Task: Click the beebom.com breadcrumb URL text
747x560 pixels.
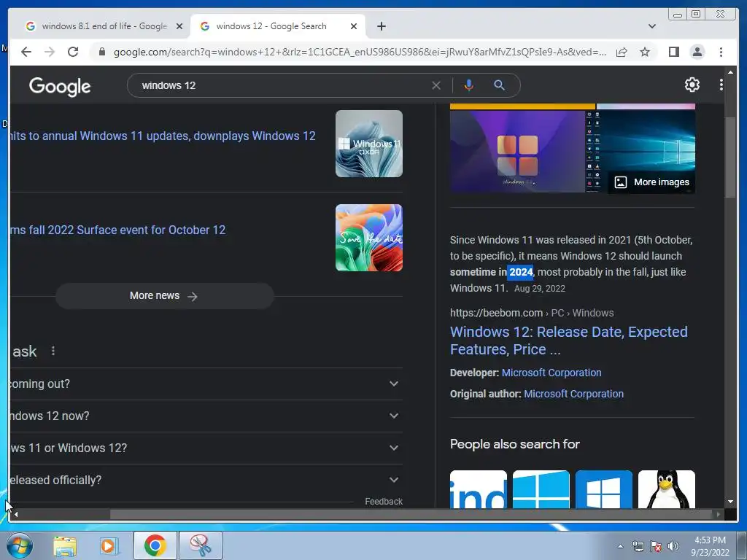Action: point(532,313)
